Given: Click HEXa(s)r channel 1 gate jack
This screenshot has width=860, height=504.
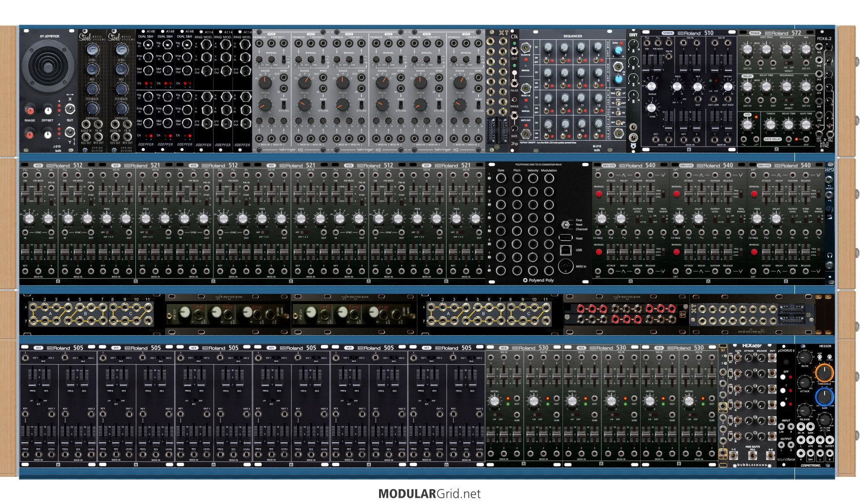Looking at the screenshot, I should [x=738, y=358].
